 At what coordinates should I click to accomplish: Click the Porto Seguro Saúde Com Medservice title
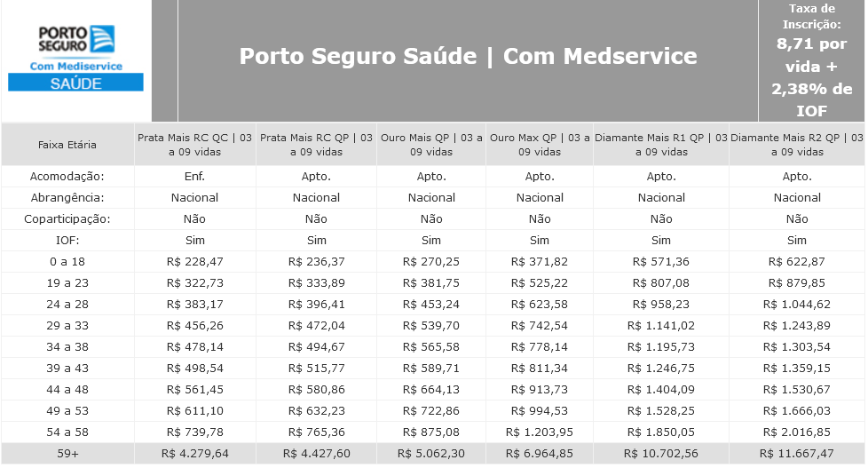point(468,57)
